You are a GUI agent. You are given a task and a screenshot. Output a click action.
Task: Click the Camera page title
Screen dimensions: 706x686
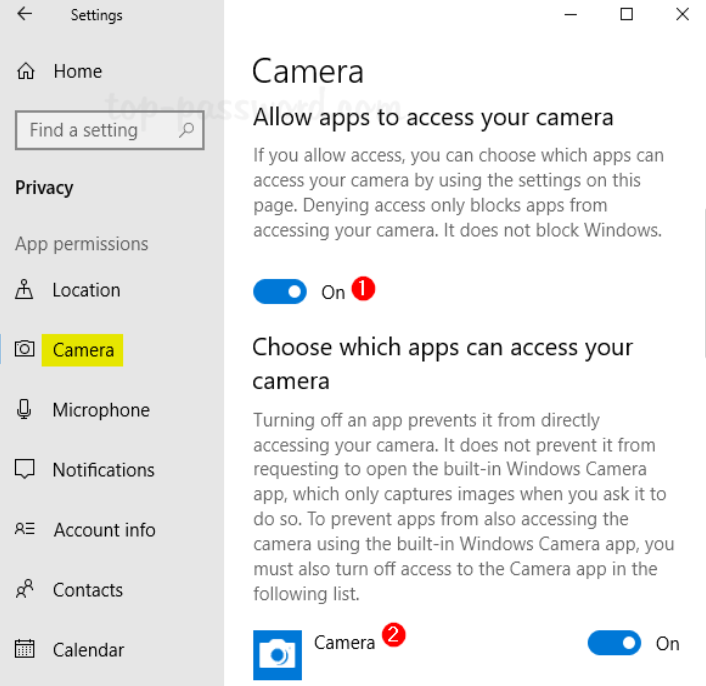(x=308, y=71)
